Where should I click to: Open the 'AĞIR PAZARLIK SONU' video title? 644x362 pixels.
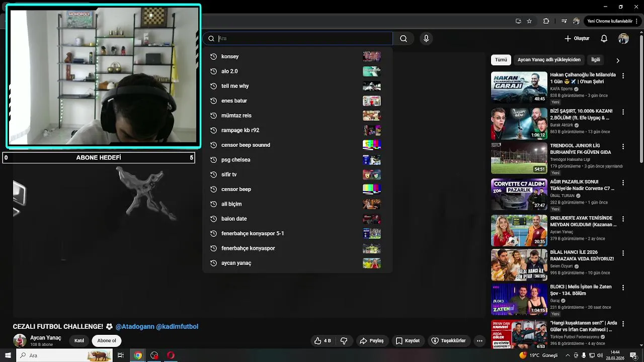click(x=582, y=185)
